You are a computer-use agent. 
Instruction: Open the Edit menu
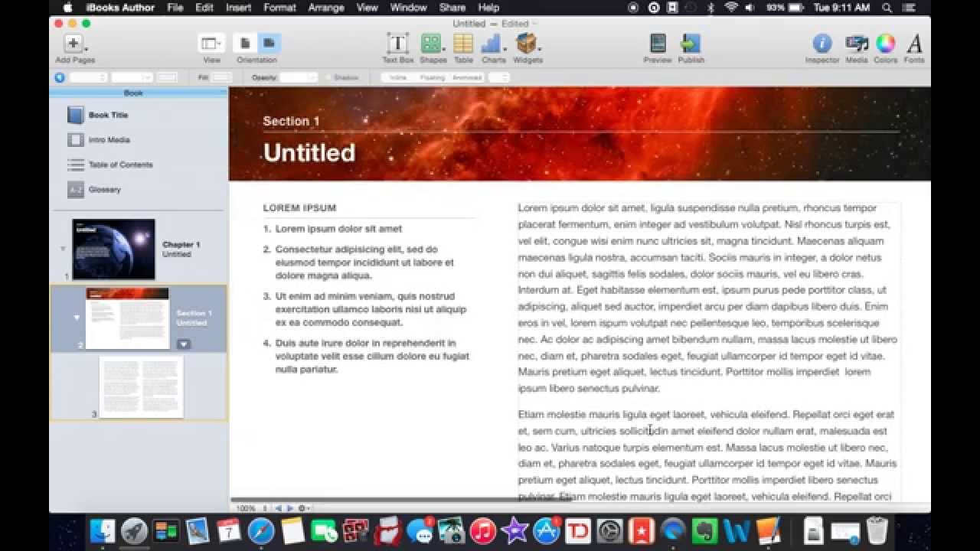tap(204, 8)
